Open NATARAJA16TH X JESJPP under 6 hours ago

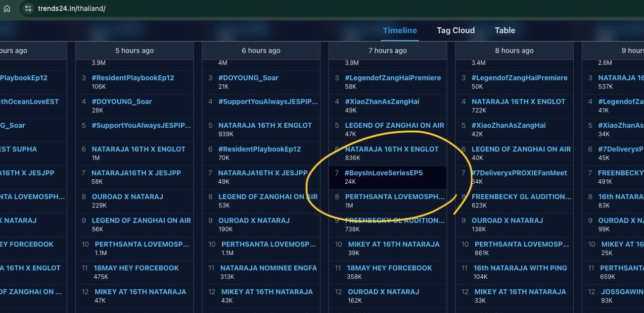click(x=263, y=173)
